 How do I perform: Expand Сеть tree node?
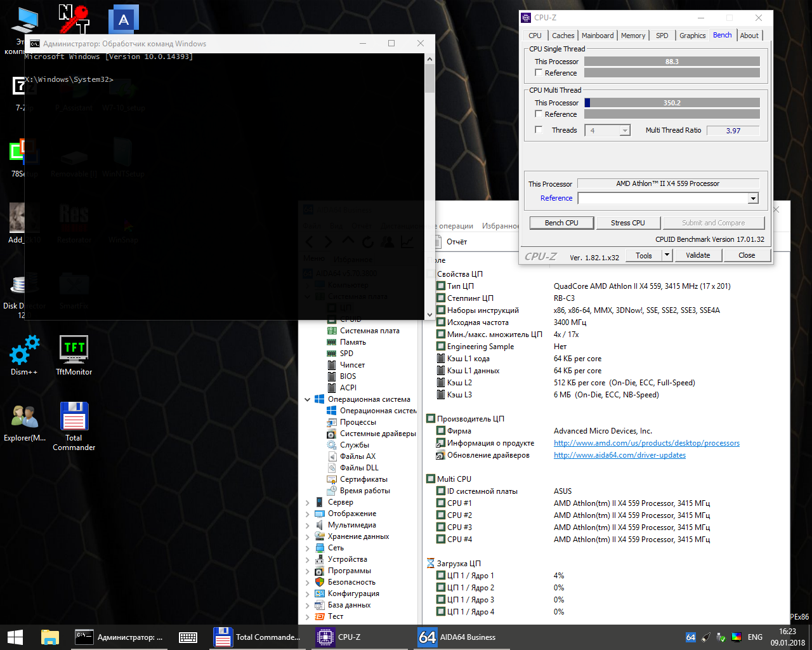[x=308, y=548]
